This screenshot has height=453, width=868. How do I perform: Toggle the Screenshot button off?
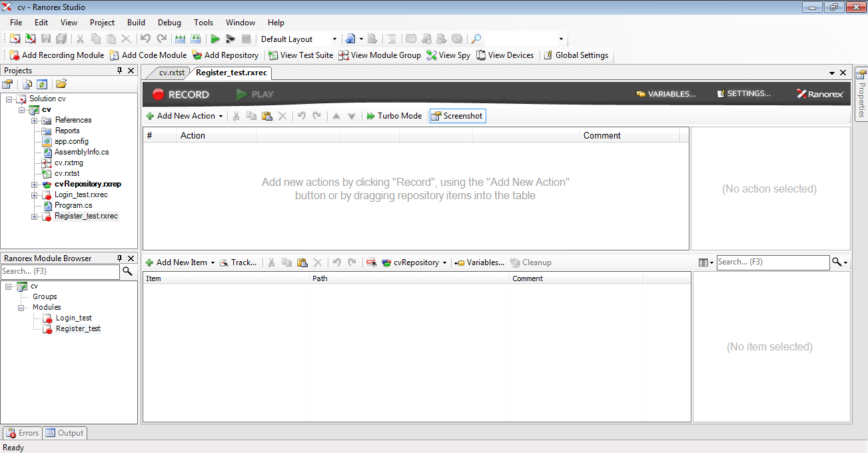[457, 116]
